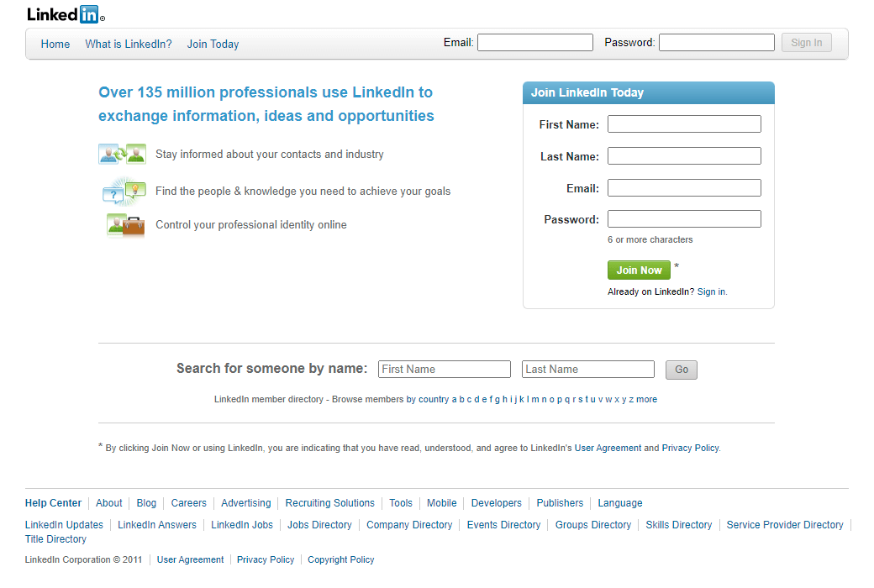Open Jobs Directory footer link
The width and height of the screenshot is (874, 588).
pos(319,524)
